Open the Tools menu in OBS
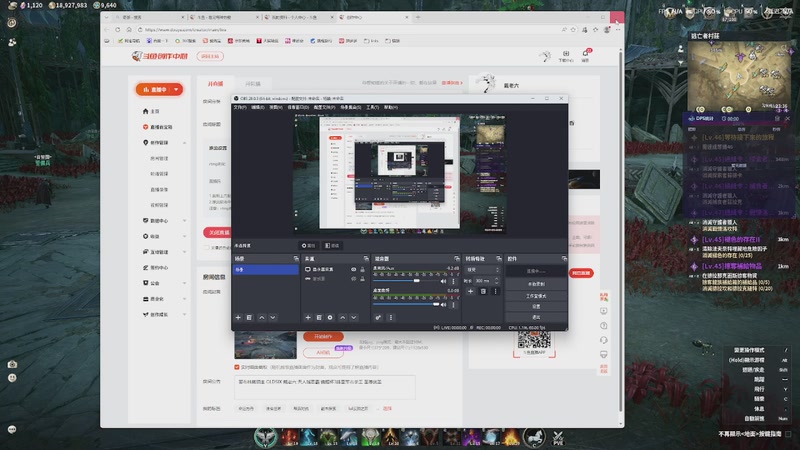 click(x=372, y=107)
